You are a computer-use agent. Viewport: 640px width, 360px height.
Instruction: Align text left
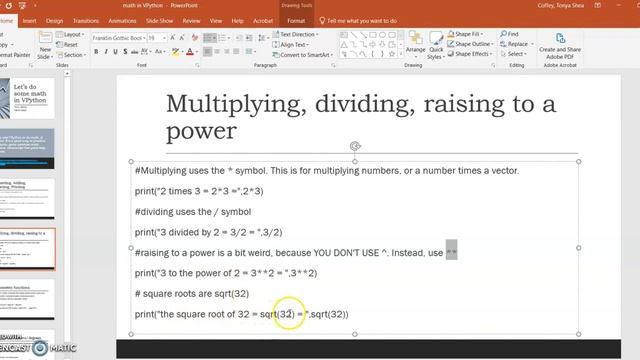click(x=207, y=51)
